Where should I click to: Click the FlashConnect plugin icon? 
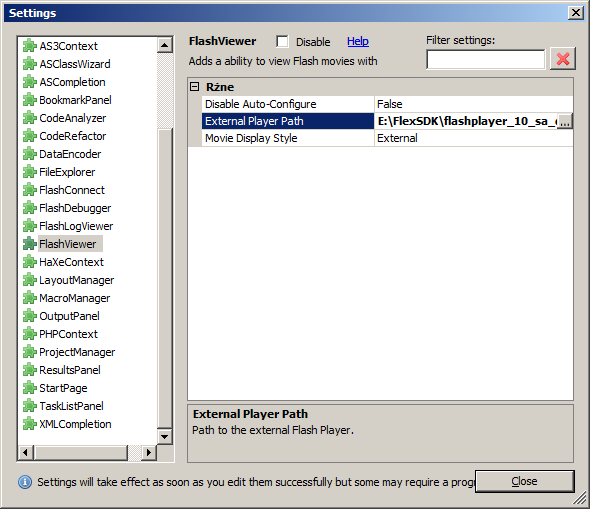(x=30, y=190)
